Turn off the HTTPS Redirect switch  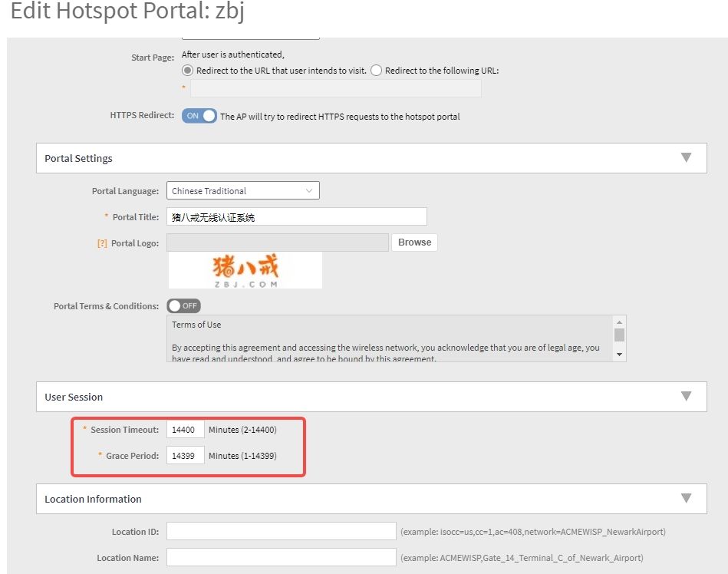click(x=199, y=116)
